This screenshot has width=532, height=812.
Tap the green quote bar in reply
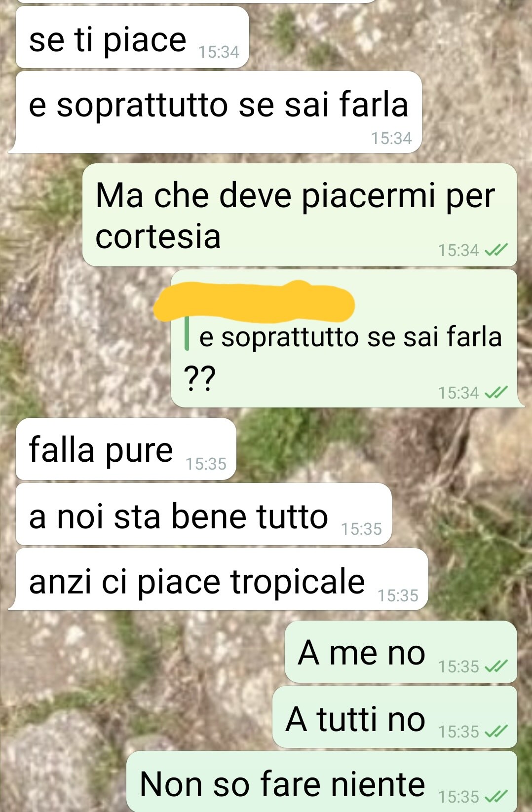[x=187, y=333]
